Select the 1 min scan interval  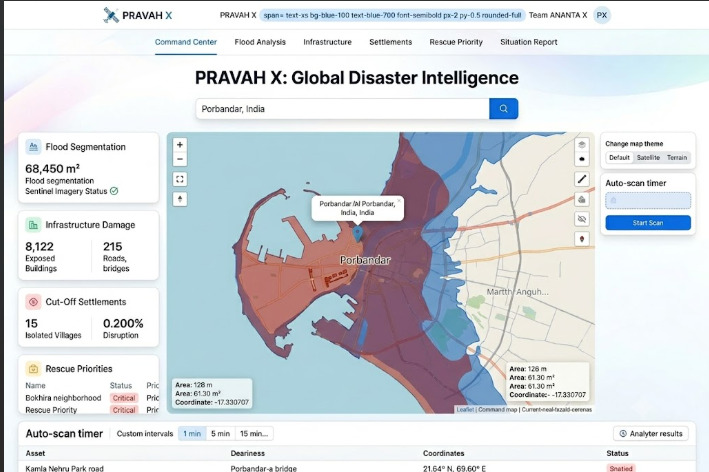(192, 434)
